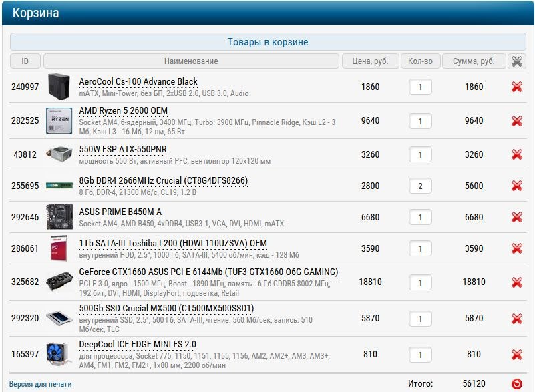Edit quantity field for Toshiba L200
This screenshot has width=535, height=392.
(x=420, y=248)
